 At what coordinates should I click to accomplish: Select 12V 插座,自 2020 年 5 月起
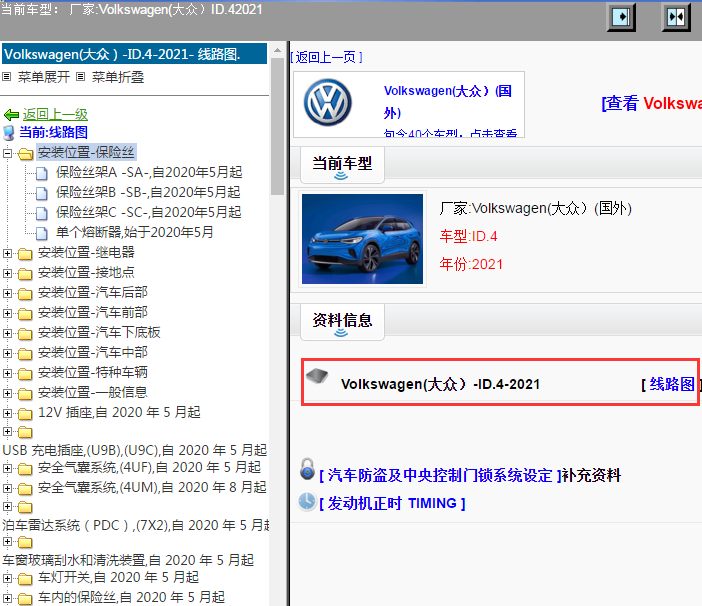[119, 412]
